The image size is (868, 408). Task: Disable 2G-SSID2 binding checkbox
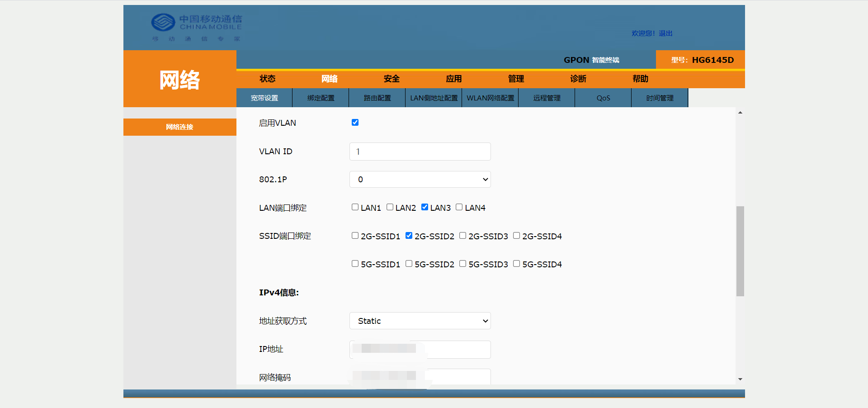point(409,236)
